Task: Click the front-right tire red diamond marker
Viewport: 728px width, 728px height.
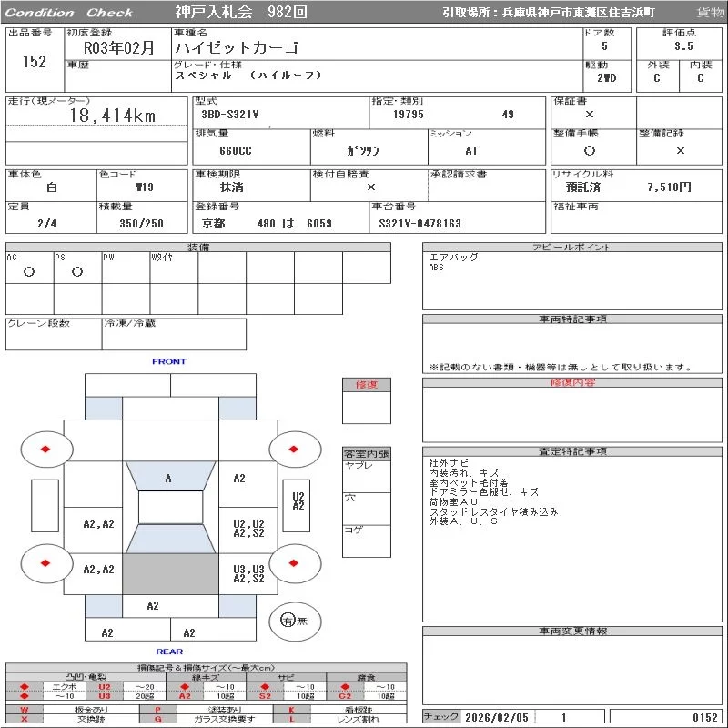Action: coord(295,448)
